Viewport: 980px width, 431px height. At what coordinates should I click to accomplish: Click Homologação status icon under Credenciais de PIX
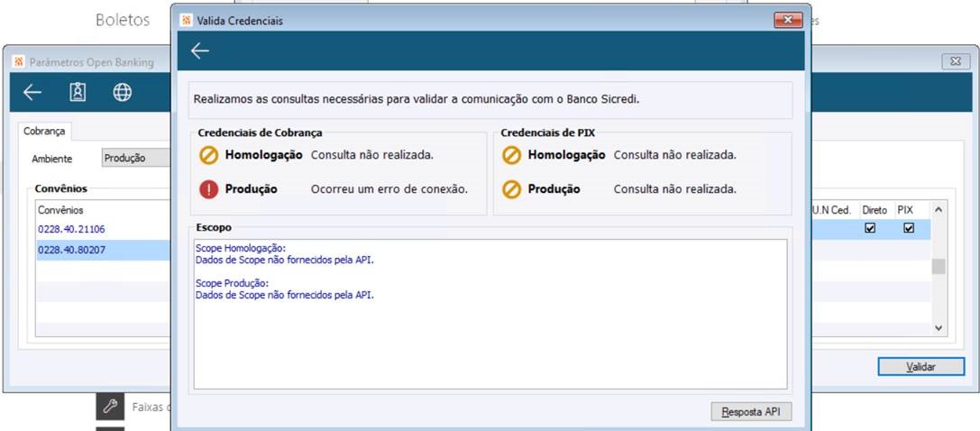(512, 155)
